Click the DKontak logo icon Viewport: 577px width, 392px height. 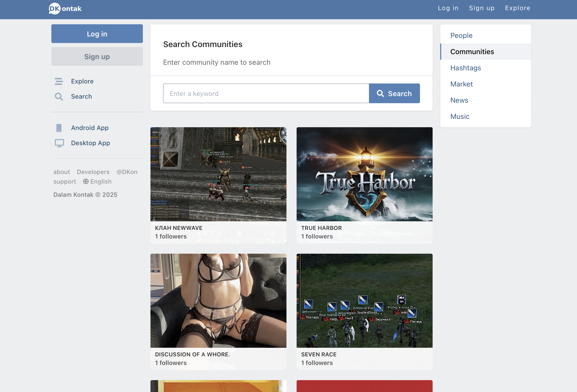[55, 9]
